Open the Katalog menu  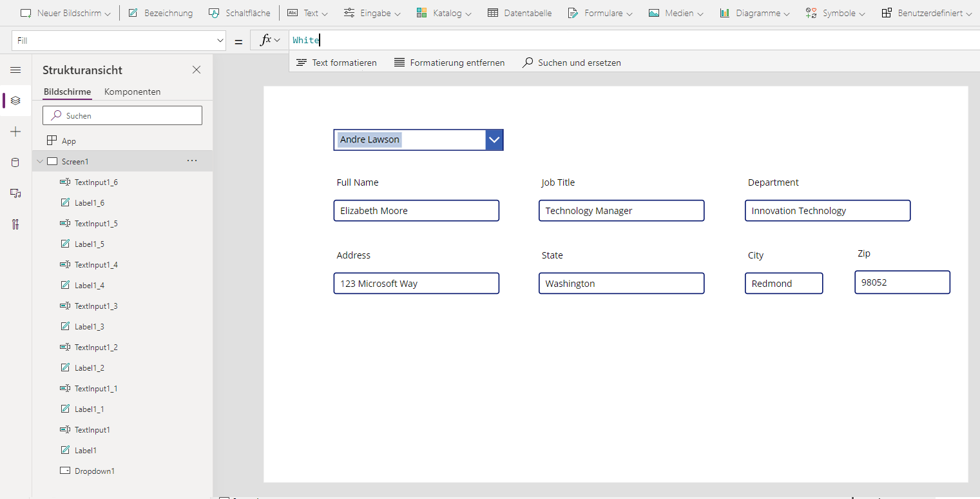(444, 13)
